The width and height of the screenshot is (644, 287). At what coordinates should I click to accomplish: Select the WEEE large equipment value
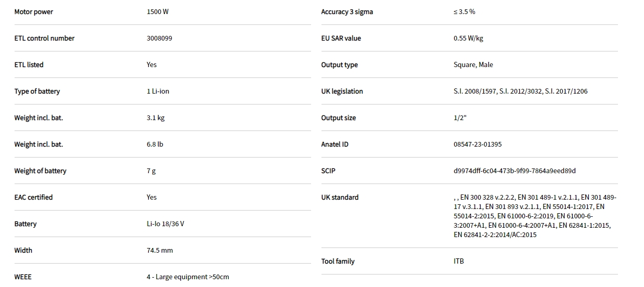pyautogui.click(x=188, y=277)
